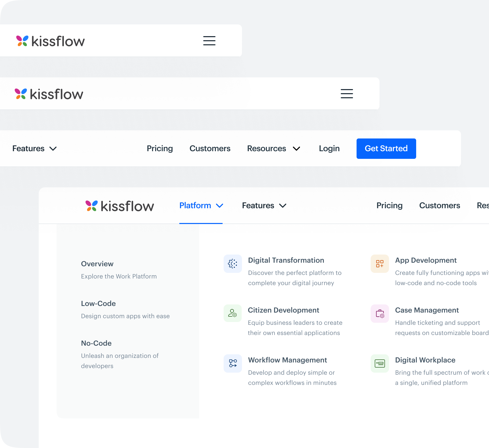Open Pricing in the tablet navbar
The height and width of the screenshot is (448, 489).
[160, 149]
